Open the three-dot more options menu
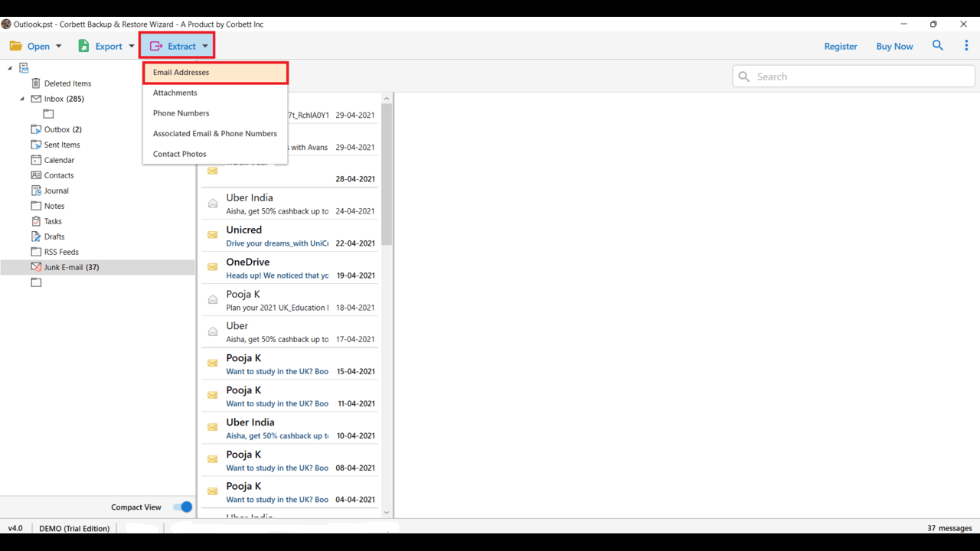The width and height of the screenshot is (980, 551). (966, 46)
